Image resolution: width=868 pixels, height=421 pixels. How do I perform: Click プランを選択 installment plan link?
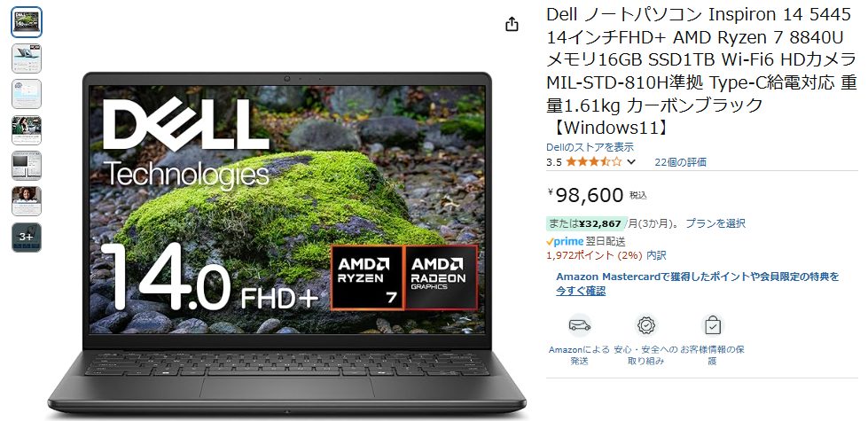tap(716, 223)
